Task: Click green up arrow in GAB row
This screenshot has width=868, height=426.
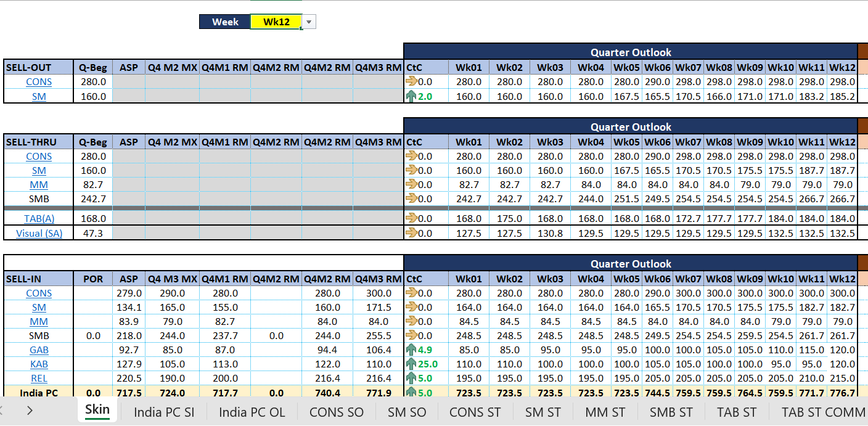Action: click(x=411, y=350)
